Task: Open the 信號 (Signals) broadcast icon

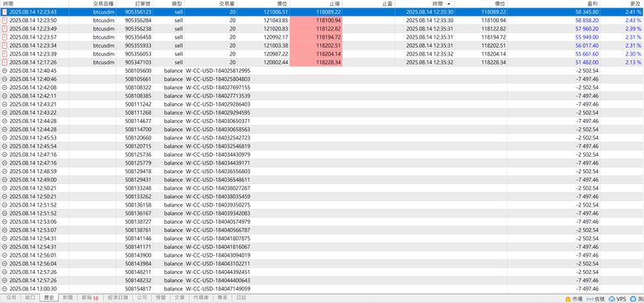Action: pyautogui.click(x=590, y=299)
